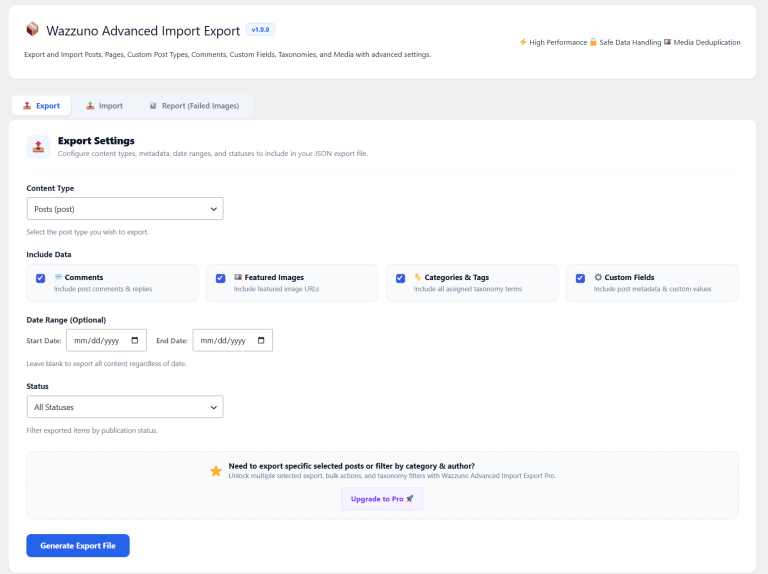Uncheck the Comments checkbox

point(41,278)
